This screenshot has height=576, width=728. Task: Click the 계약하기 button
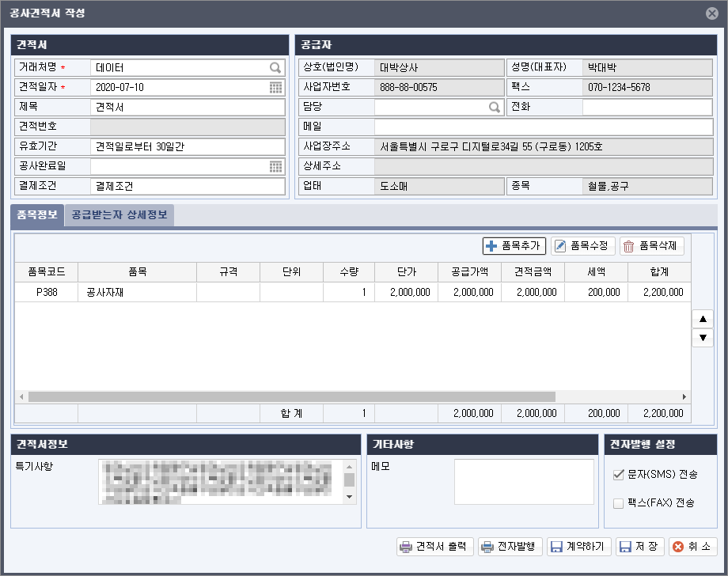[x=579, y=546]
